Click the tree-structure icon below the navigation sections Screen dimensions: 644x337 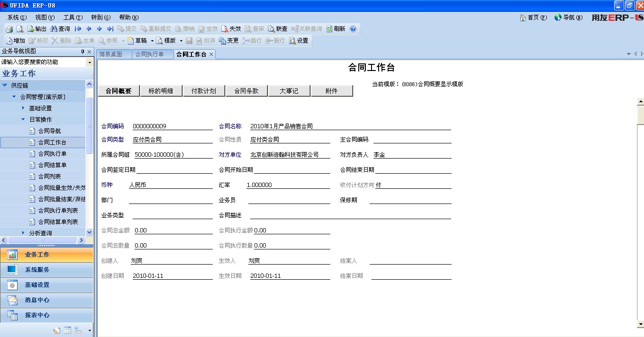(78, 330)
